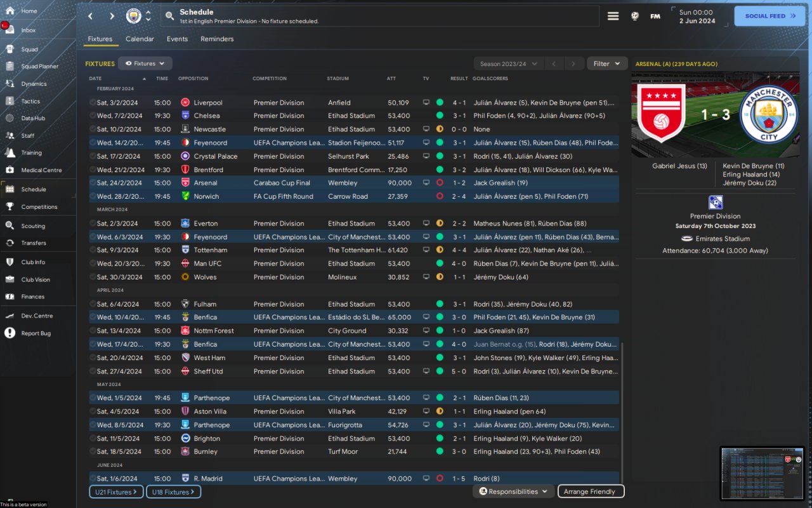Viewport: 812px width, 508px height.
Task: Click the large Arsenal crest in the match panel
Action: (x=662, y=114)
